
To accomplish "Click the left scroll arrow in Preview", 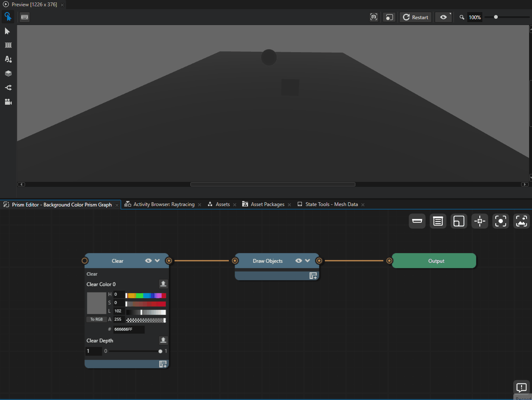I will coord(21,184).
